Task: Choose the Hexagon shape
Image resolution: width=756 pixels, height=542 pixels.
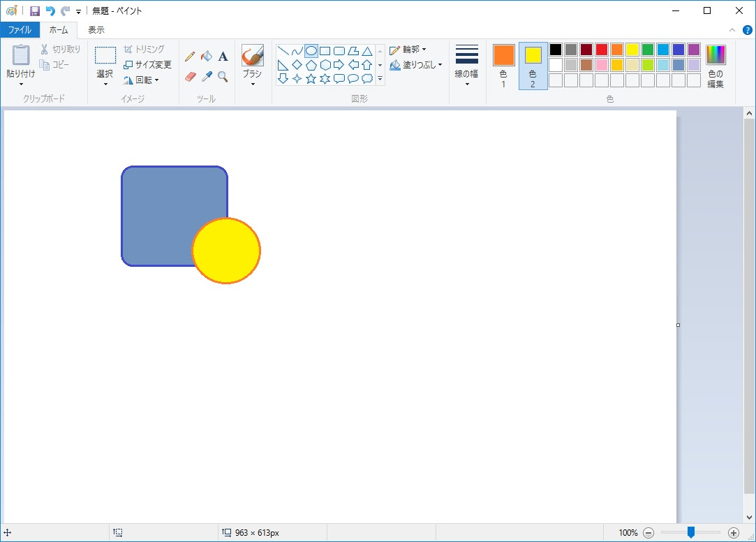Action: [x=325, y=65]
